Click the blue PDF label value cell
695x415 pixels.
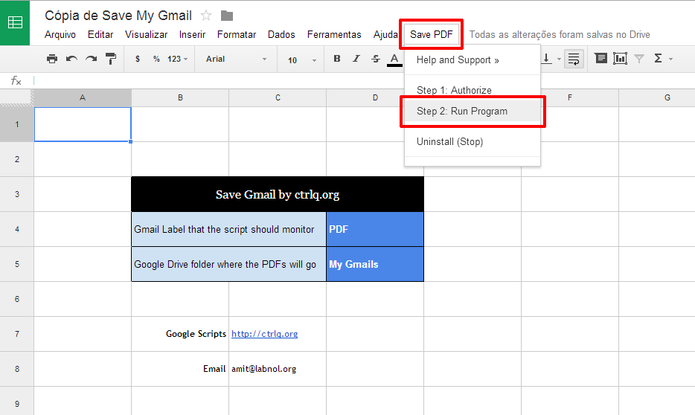click(375, 229)
